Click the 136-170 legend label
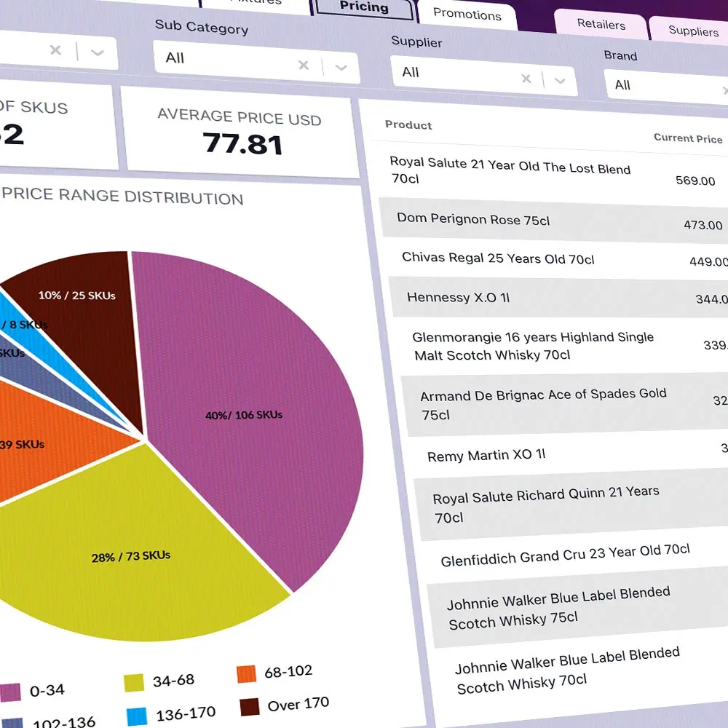Screen dimensions: 728x728 (x=186, y=715)
